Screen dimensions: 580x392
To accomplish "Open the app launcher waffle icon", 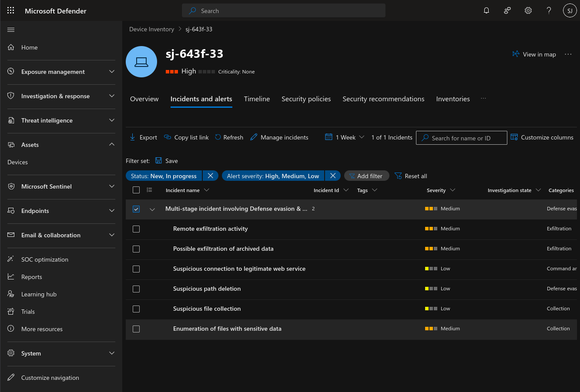I will tap(11, 11).
